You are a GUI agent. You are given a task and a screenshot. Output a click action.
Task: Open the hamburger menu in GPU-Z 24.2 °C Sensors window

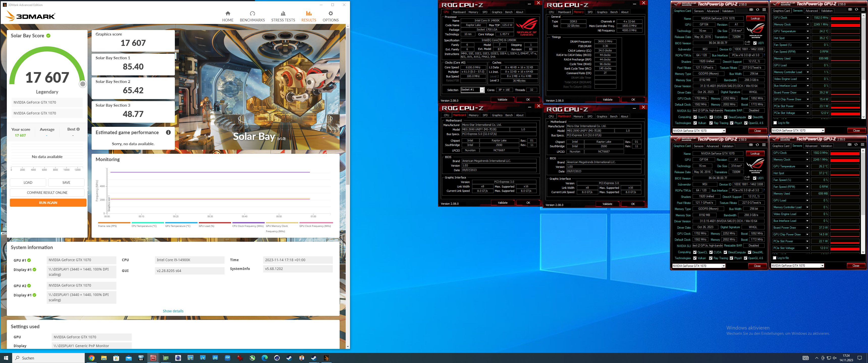tap(863, 9)
